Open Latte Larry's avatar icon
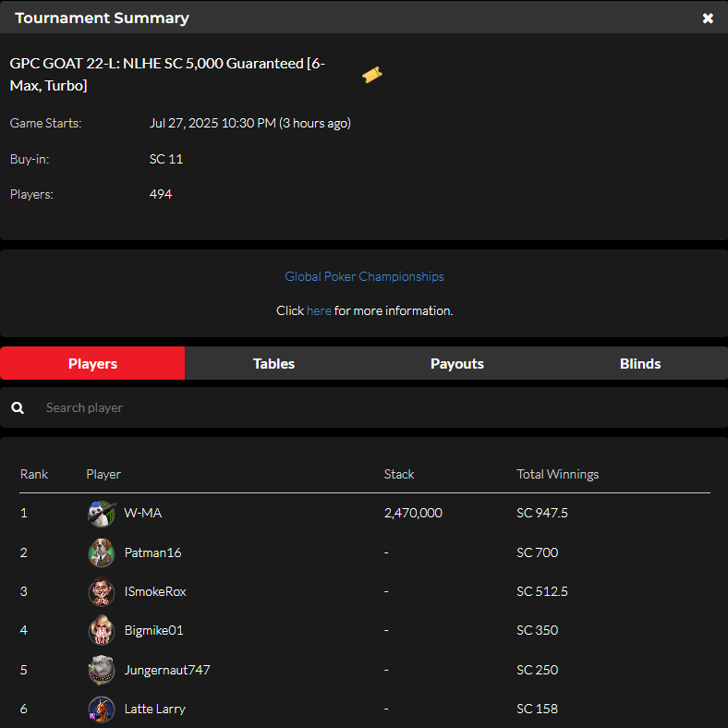This screenshot has height=728, width=728. 102,709
